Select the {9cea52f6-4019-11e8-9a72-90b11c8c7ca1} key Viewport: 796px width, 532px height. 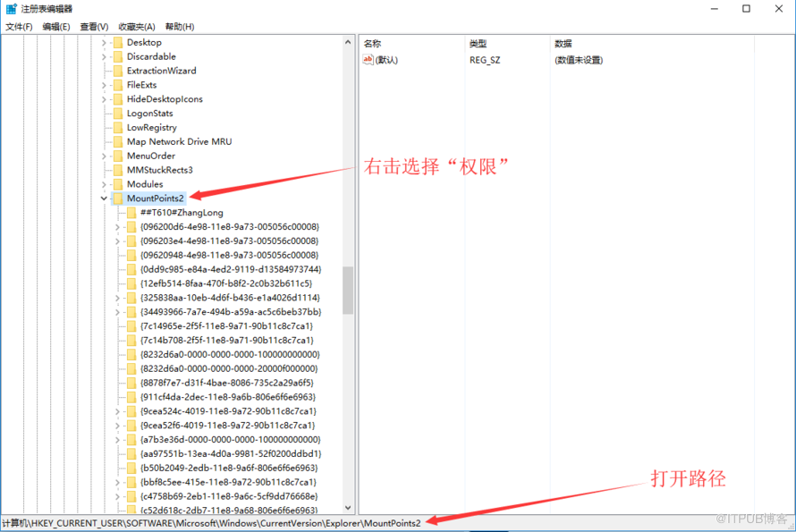[x=227, y=426]
